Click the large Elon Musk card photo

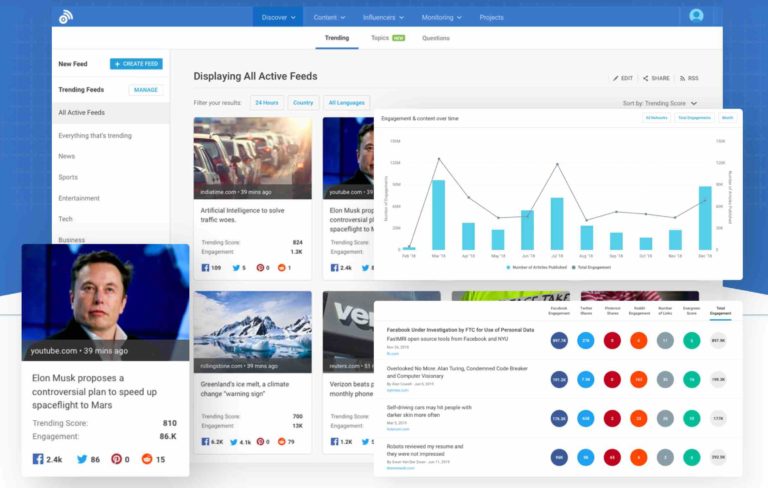(x=105, y=302)
